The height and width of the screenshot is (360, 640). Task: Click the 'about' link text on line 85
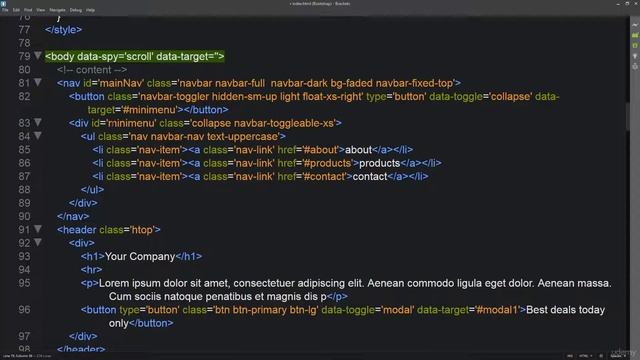point(358,150)
